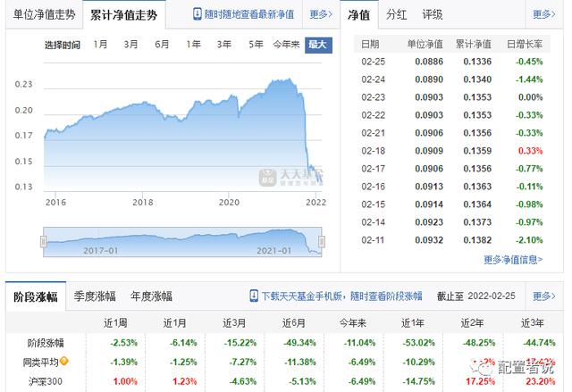Select the 今年来 time range option
The width and height of the screenshot is (572, 392).
click(x=286, y=45)
